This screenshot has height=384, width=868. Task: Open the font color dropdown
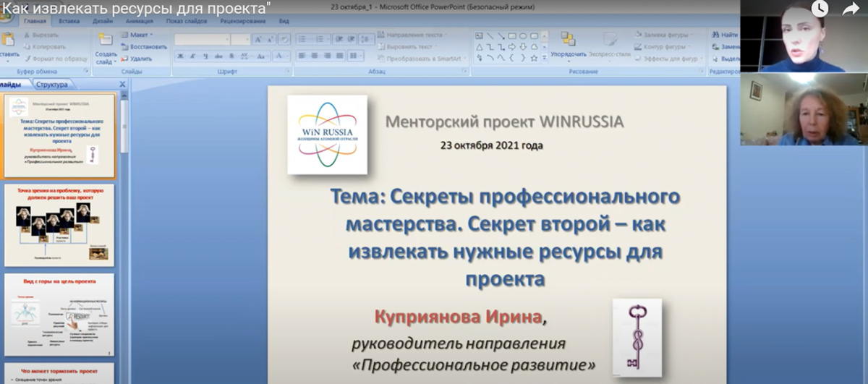(281, 56)
